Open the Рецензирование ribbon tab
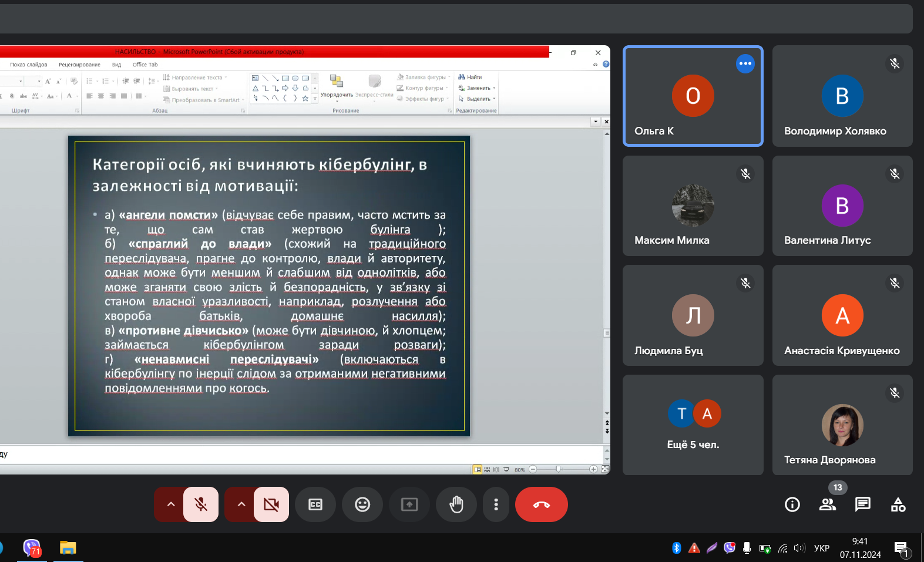Screen dimensions: 924x562 [79, 65]
